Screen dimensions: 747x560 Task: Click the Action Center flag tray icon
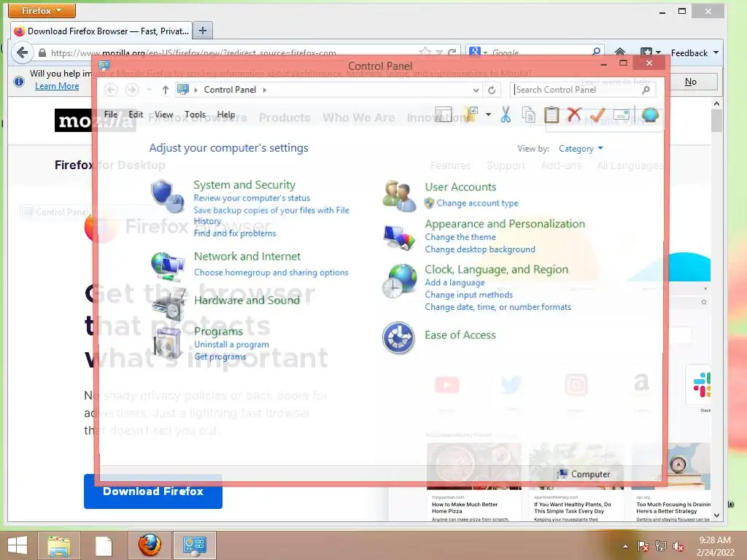(x=643, y=546)
